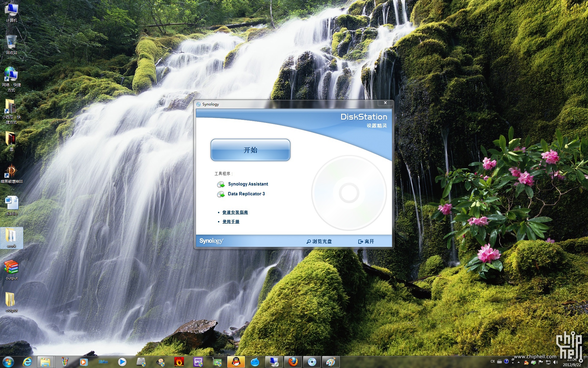This screenshot has width=588, height=368.
Task: Launch FurMark from the taskbar
Action: click(179, 362)
